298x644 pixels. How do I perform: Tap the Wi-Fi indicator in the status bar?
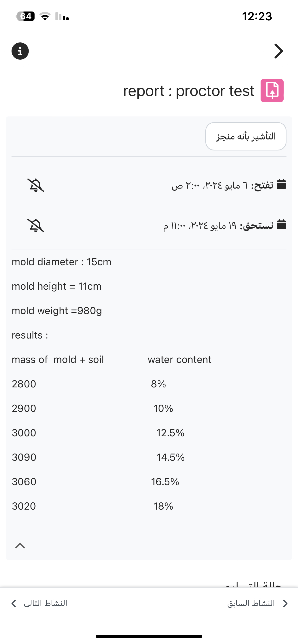(45, 17)
